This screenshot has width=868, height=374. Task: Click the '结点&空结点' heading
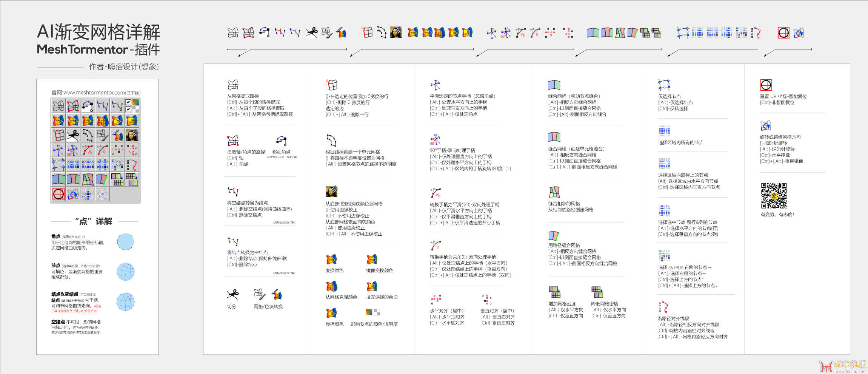click(x=65, y=294)
